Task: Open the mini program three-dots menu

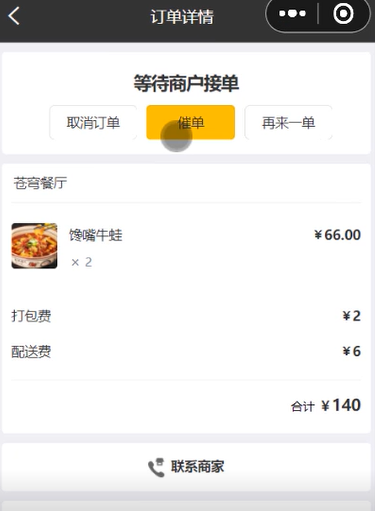Action: (292, 14)
